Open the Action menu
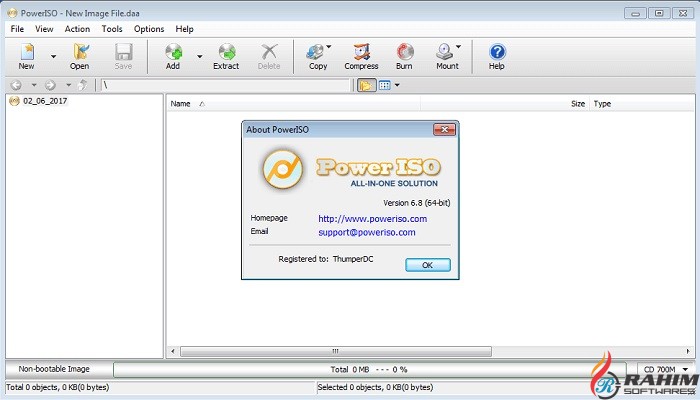 77,29
